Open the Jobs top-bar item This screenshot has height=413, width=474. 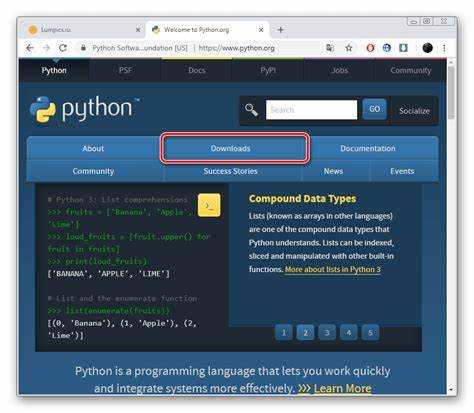pos(340,70)
